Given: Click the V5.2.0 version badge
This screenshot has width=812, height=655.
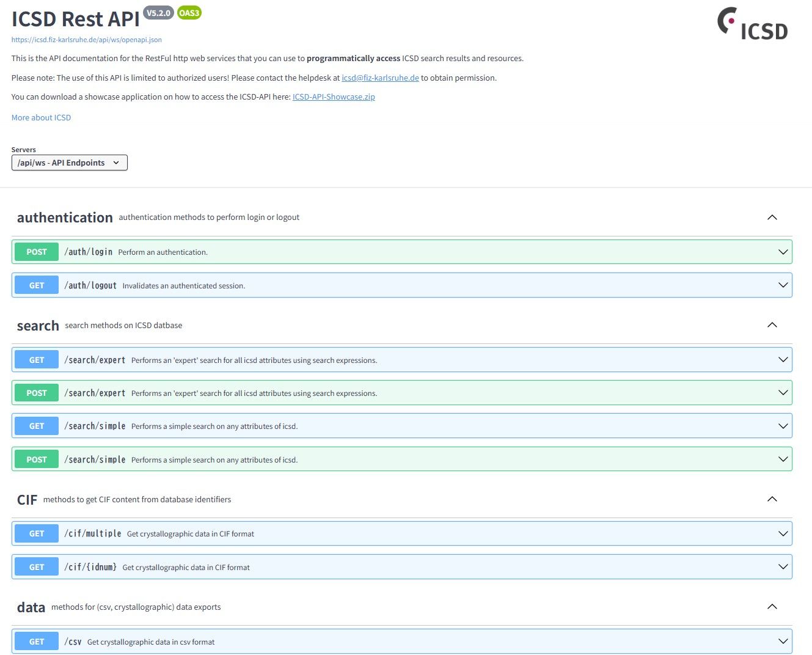Looking at the screenshot, I should pos(158,12).
